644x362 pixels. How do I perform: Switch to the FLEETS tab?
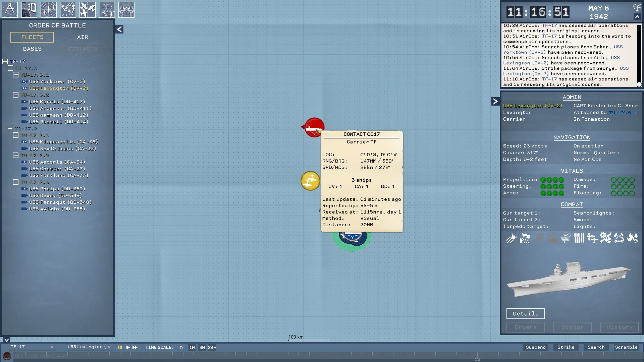32,37
